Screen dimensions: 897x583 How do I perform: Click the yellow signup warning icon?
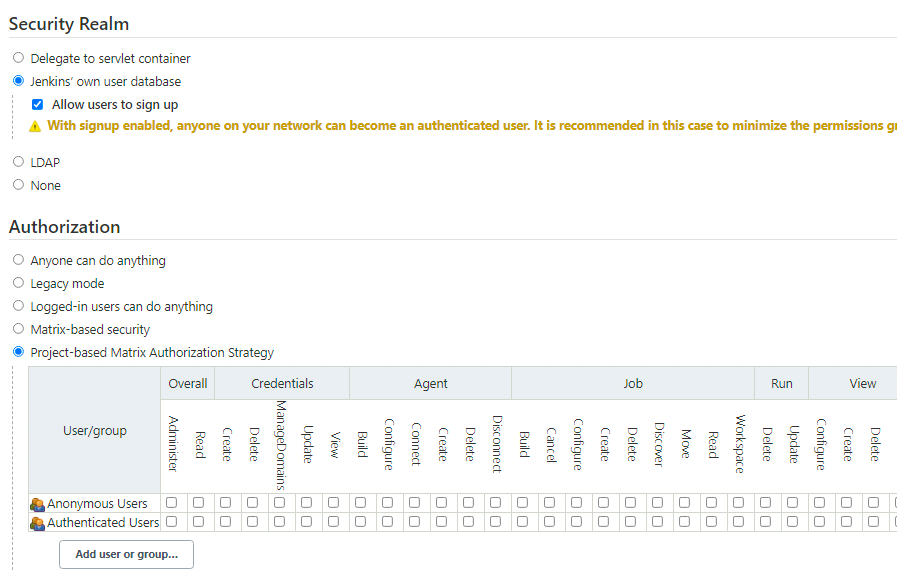tap(35, 126)
